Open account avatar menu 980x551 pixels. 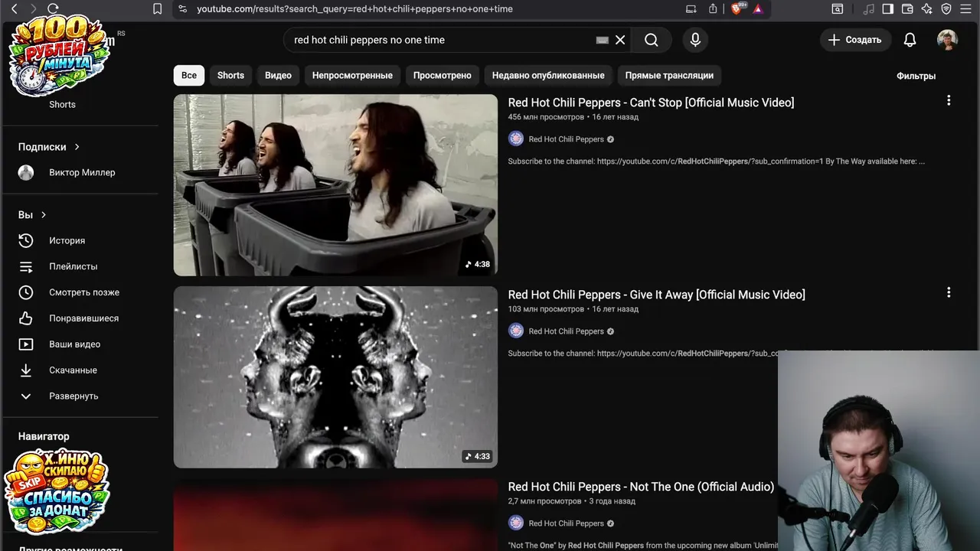(947, 40)
